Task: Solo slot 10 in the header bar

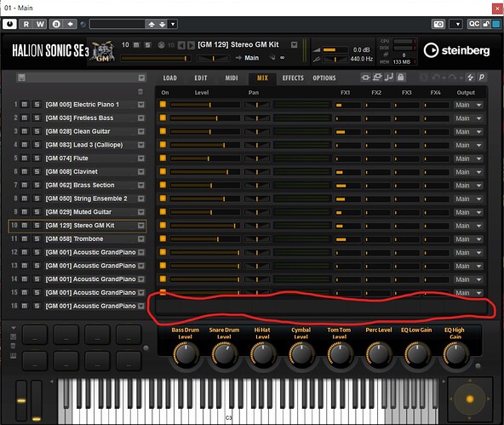Action: click(147, 45)
